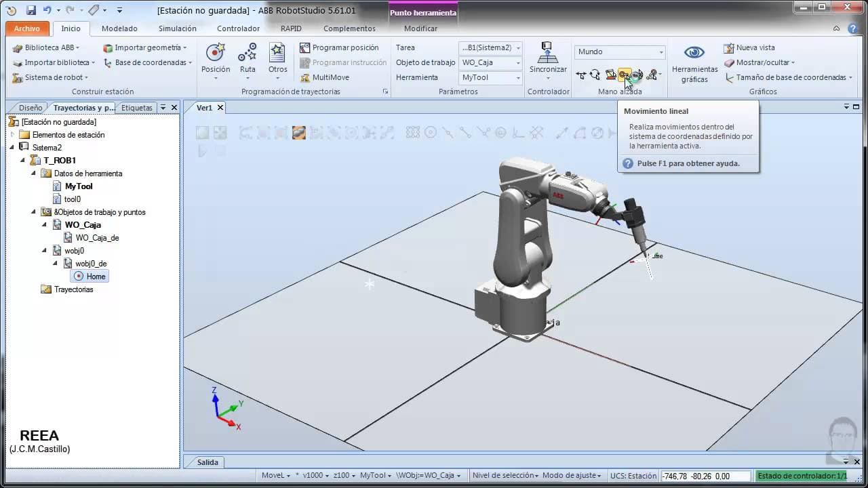Open the MoveL instruction dropdown in status bar
The height and width of the screenshot is (488, 868).
point(276,476)
